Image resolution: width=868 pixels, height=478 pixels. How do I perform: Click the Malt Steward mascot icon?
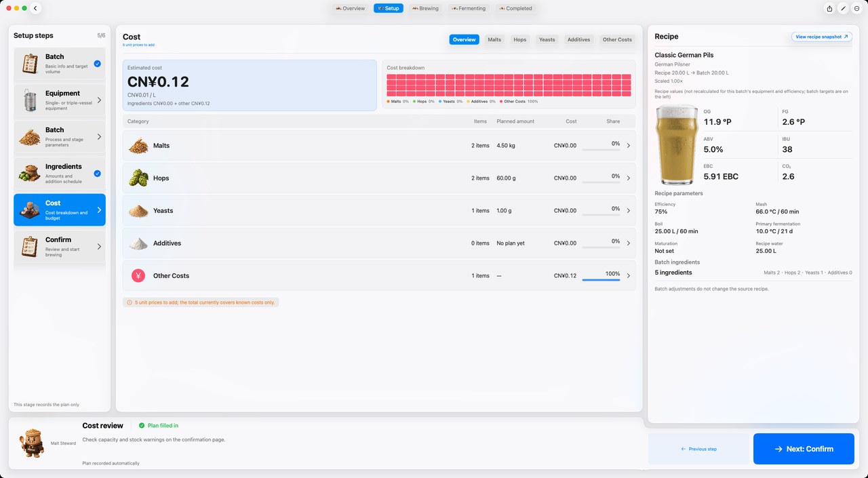click(x=33, y=443)
